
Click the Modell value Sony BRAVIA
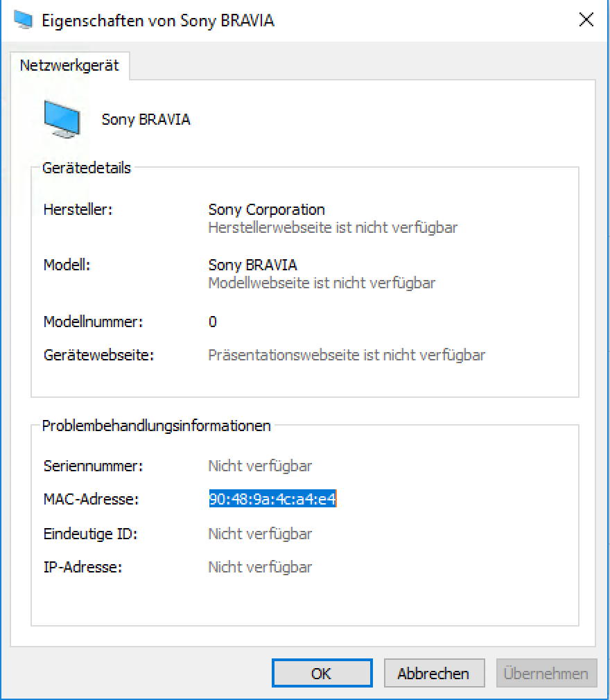[253, 265]
